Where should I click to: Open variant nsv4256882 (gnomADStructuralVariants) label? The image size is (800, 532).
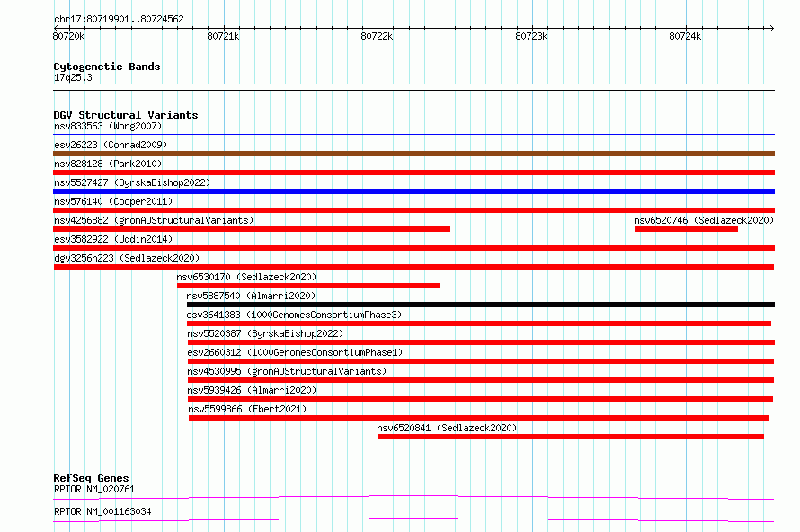coord(154,220)
